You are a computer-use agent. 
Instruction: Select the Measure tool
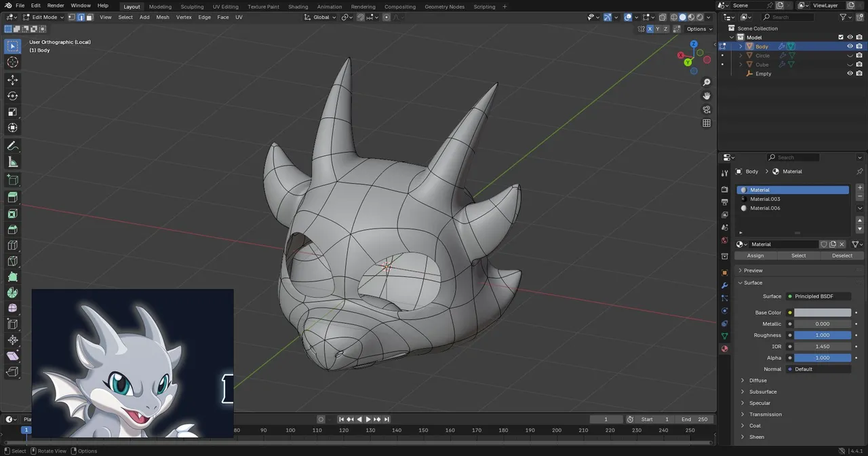12,162
